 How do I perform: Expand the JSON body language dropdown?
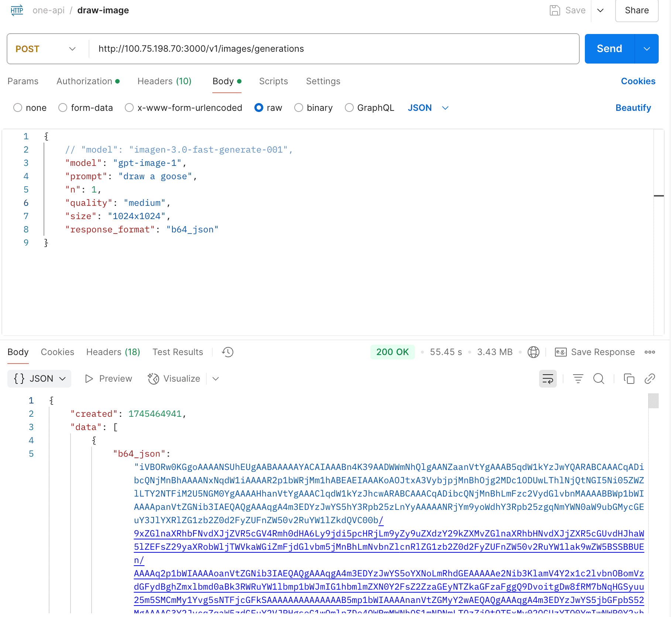445,108
